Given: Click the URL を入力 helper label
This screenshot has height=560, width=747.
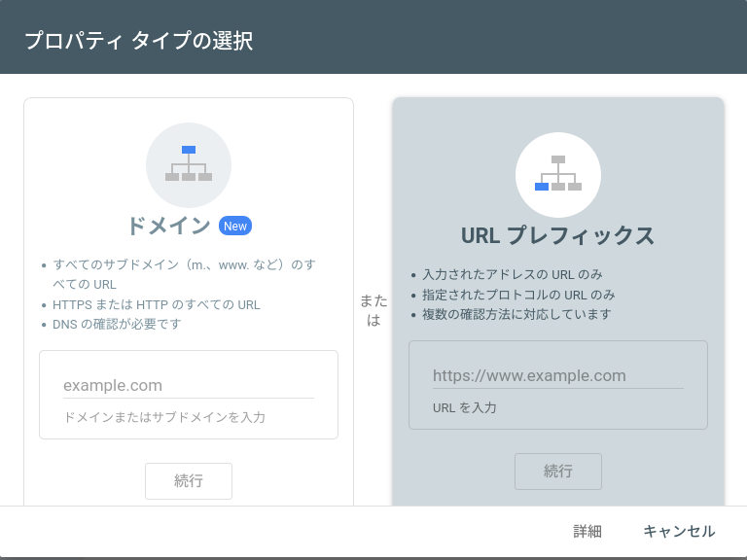Looking at the screenshot, I should pyautogui.click(x=465, y=407).
